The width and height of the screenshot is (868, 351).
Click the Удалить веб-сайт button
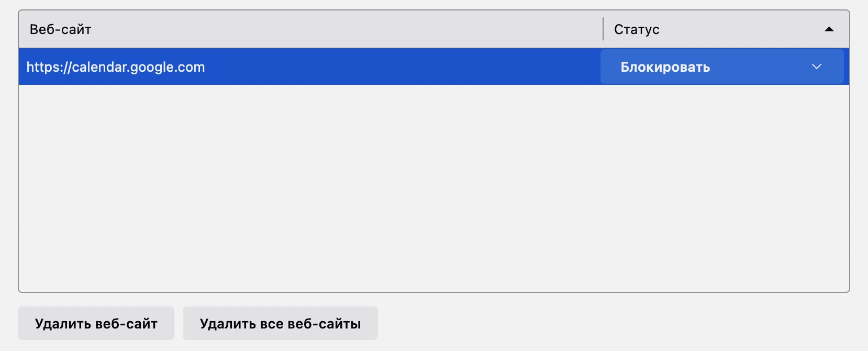click(96, 323)
